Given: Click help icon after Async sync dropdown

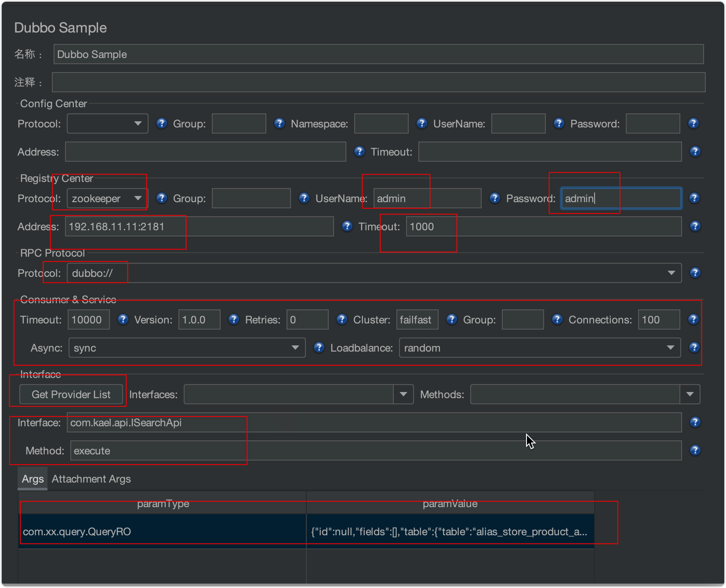Looking at the screenshot, I should (319, 348).
